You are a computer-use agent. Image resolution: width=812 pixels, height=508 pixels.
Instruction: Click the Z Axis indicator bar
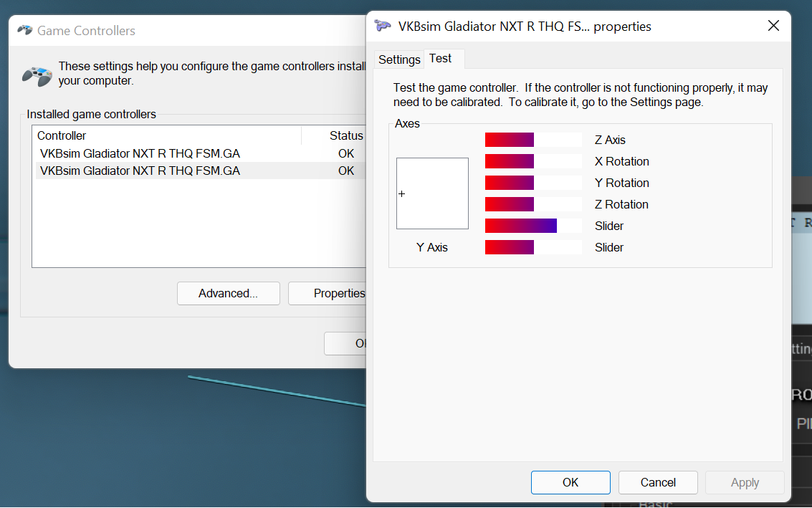[533, 140]
